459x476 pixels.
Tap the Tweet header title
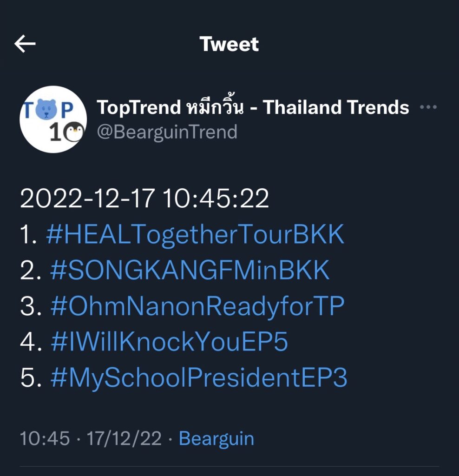pos(229,44)
